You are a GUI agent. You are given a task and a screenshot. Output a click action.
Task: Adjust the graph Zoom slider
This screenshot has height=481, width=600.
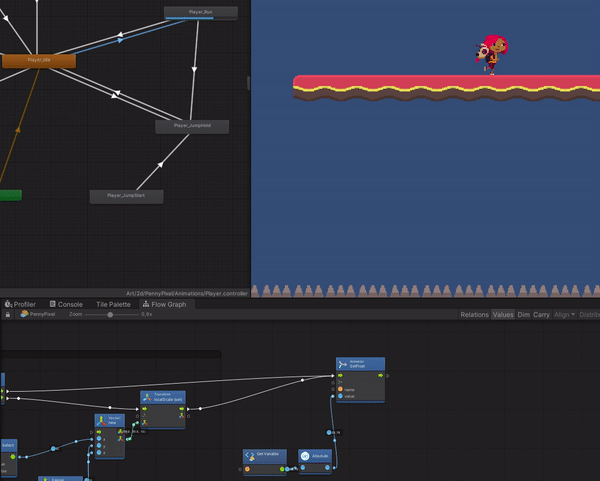point(110,314)
